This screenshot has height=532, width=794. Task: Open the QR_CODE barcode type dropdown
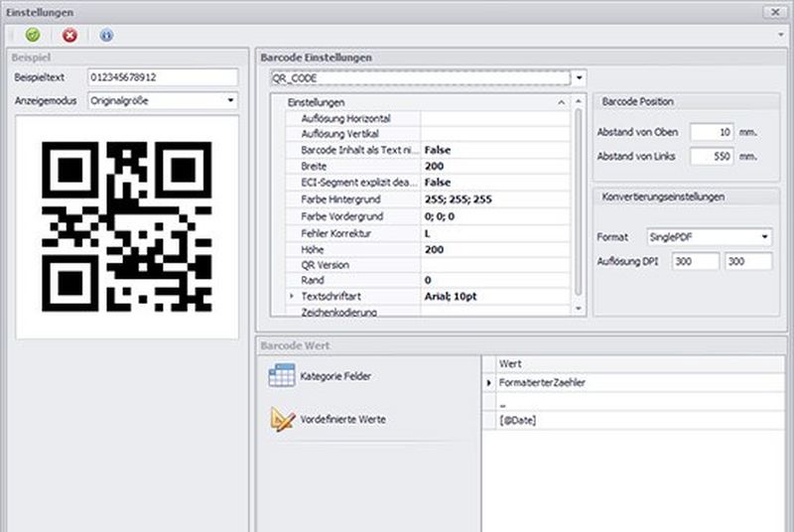[x=580, y=76]
